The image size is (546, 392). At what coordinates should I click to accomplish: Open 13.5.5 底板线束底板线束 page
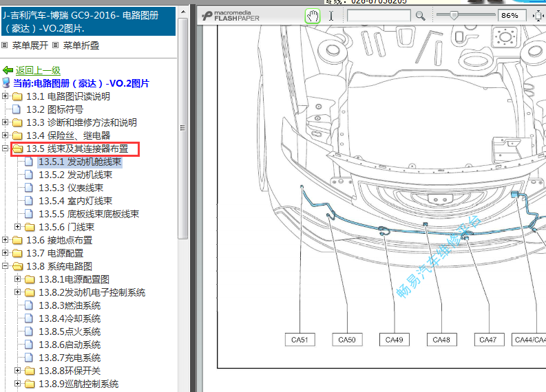(89, 214)
